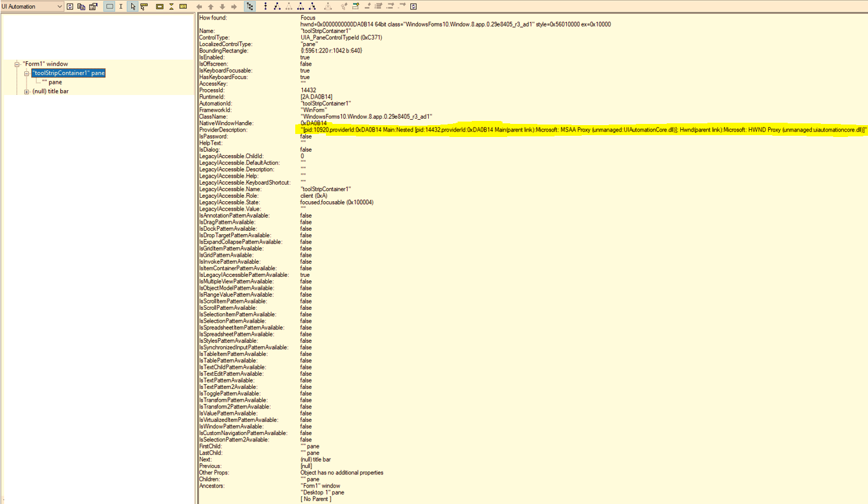Click the highlighted ProviderDescription value

coord(583,130)
